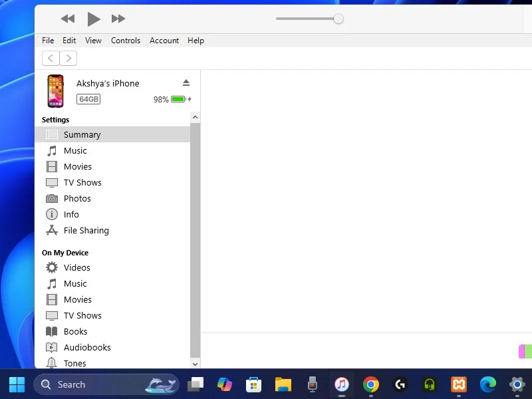This screenshot has height=399, width=532.
Task: Click the 64GB capacity badge
Action: 88,99
